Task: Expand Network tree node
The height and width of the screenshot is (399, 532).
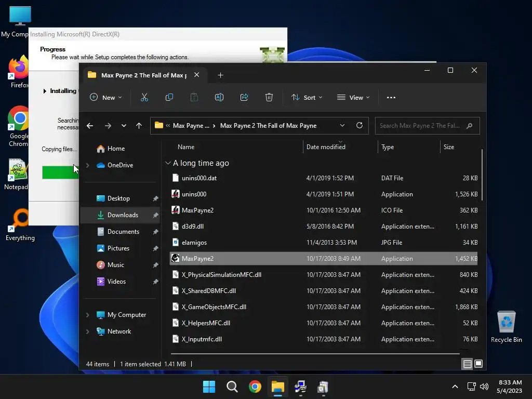Action: (87, 331)
